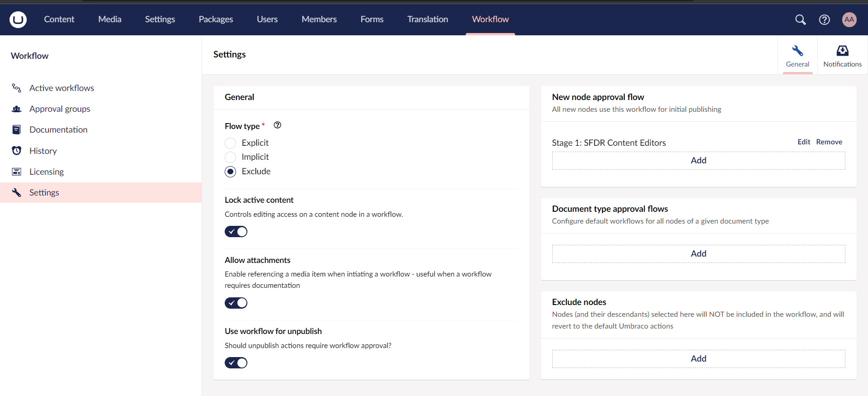Click the Documentation book icon
Image resolution: width=868 pixels, height=396 pixels.
tap(17, 129)
